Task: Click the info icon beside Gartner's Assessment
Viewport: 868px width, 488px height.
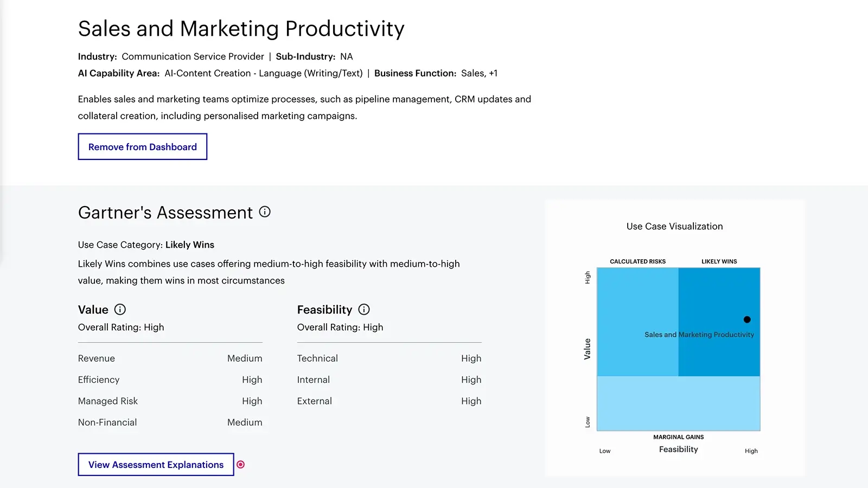Action: [264, 212]
